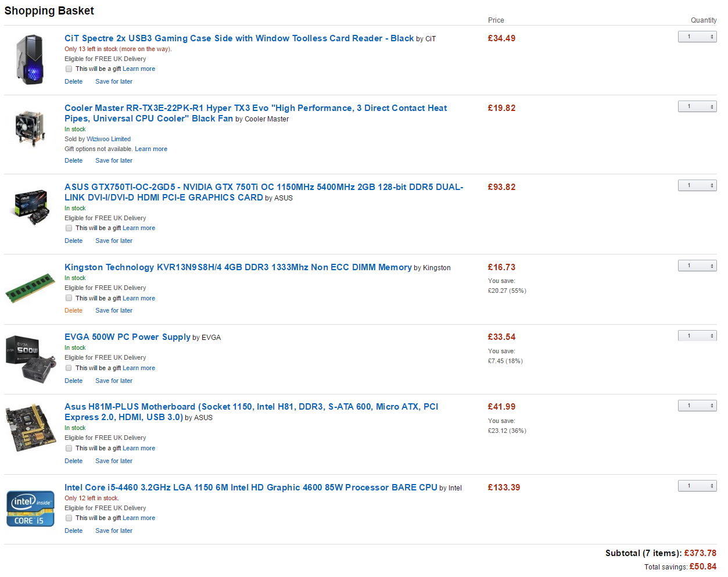This screenshot has width=728, height=577.
Task: Click the Asus H81M-PLUS motherboard image
Action: click(x=30, y=428)
